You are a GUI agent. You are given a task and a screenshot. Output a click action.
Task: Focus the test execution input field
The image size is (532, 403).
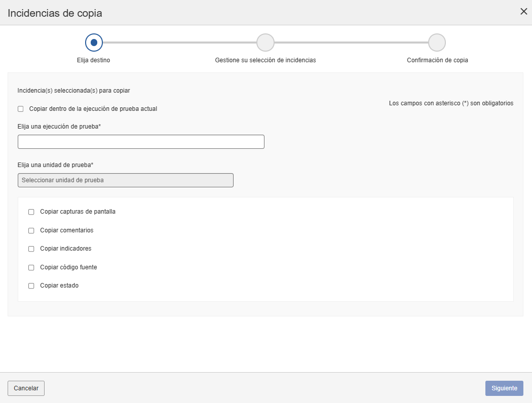coord(141,142)
